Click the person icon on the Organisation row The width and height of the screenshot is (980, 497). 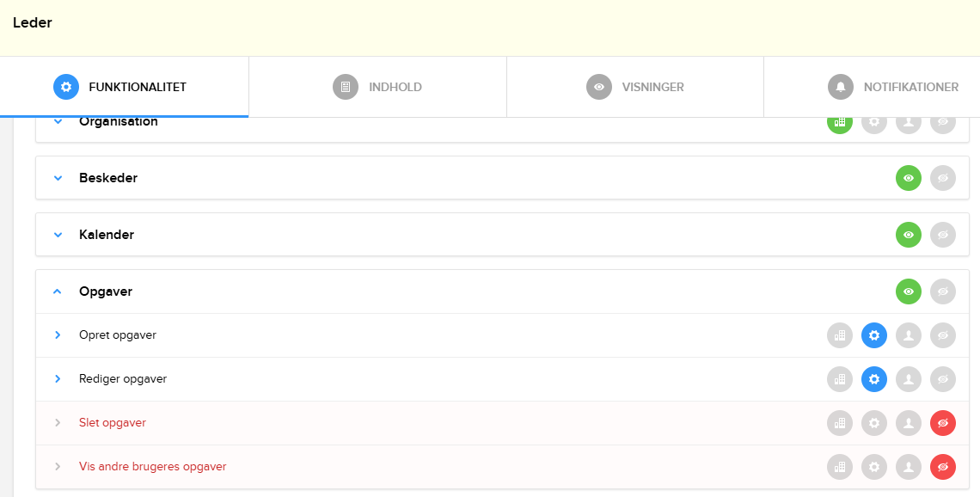909,121
